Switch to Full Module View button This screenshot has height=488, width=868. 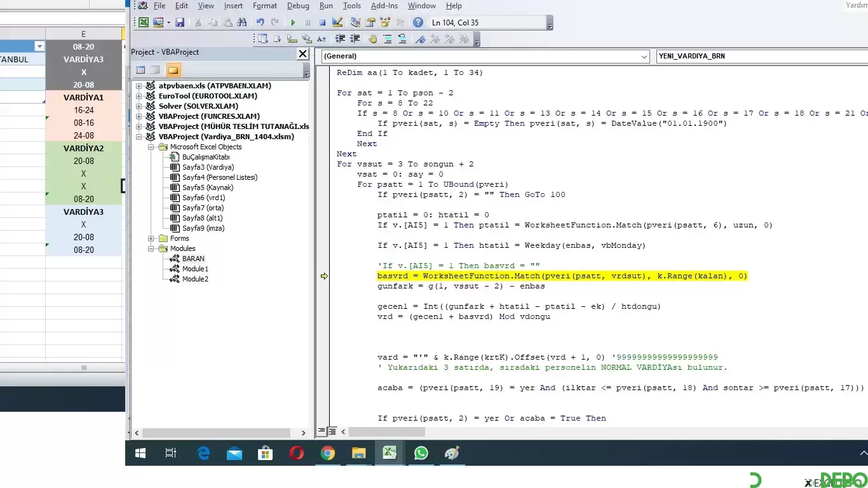coord(332,431)
